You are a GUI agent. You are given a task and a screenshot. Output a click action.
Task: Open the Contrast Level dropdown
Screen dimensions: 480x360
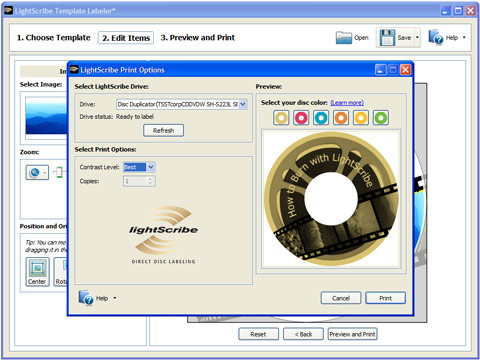[x=151, y=167]
